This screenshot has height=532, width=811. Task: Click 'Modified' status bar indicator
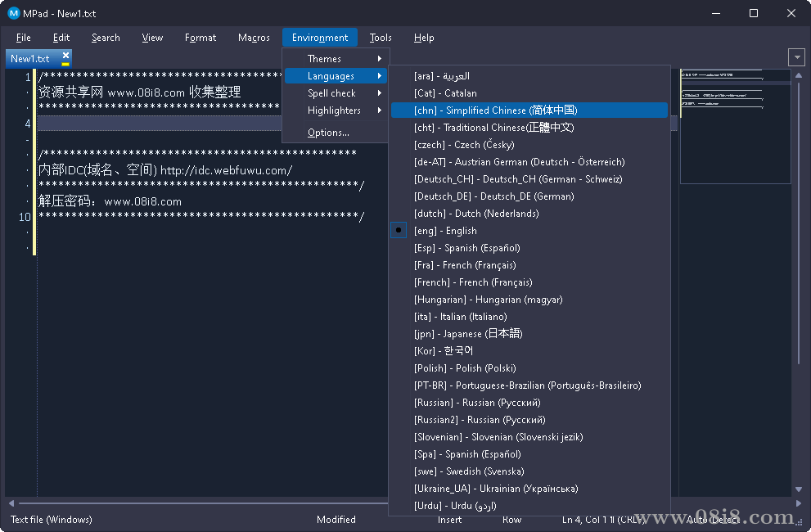coord(336,520)
